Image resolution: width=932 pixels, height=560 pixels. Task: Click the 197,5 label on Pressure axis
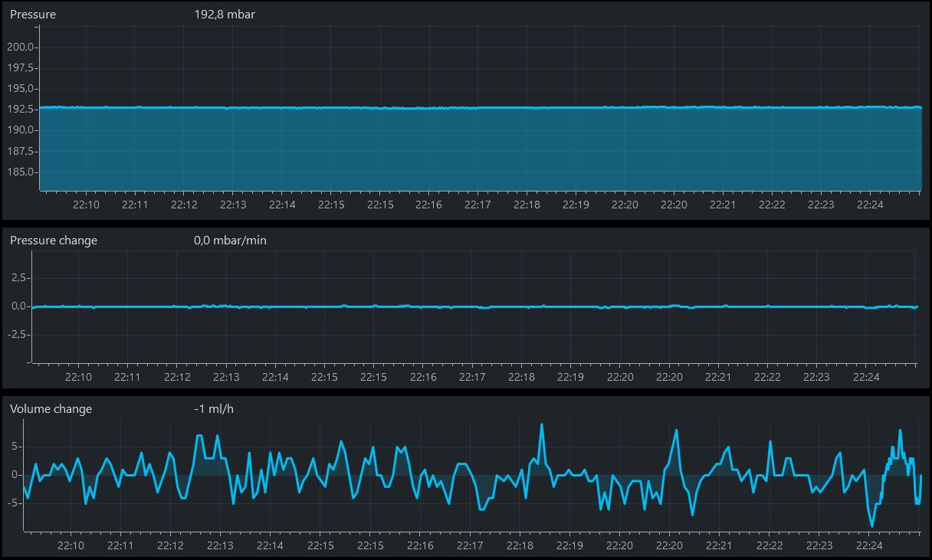[20, 68]
